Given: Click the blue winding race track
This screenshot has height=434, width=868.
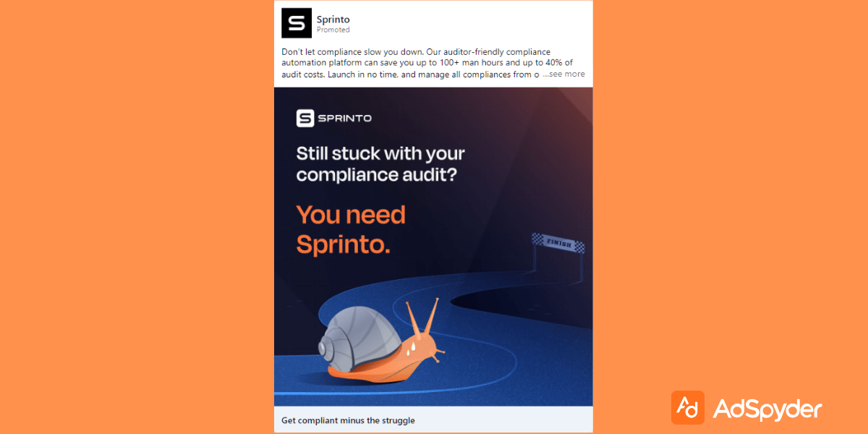Looking at the screenshot, I should point(434,333).
